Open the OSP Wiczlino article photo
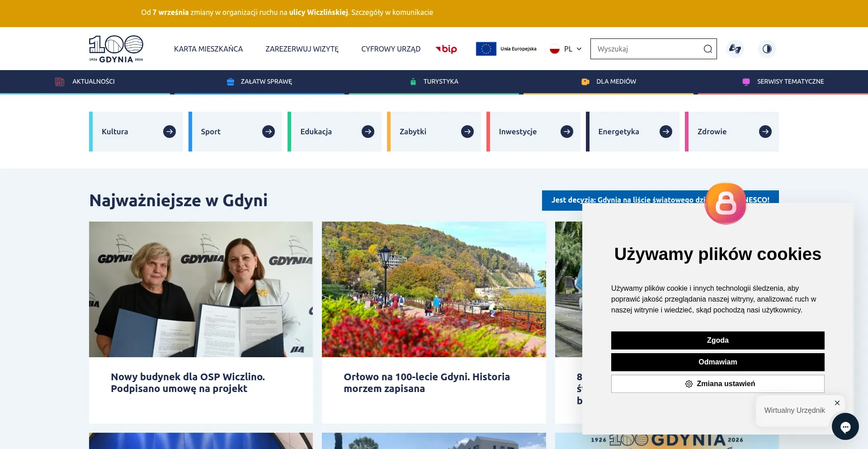This screenshot has height=449, width=868. 201,289
